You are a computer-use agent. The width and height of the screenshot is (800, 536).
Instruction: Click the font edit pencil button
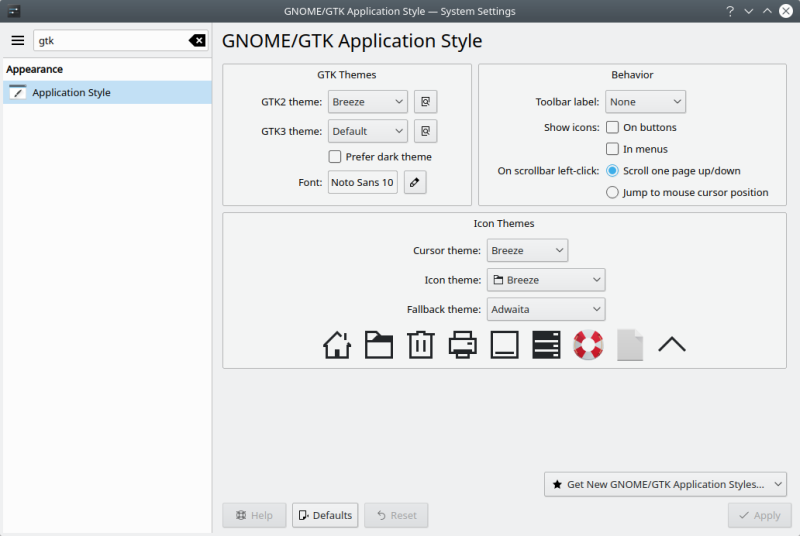(x=415, y=182)
